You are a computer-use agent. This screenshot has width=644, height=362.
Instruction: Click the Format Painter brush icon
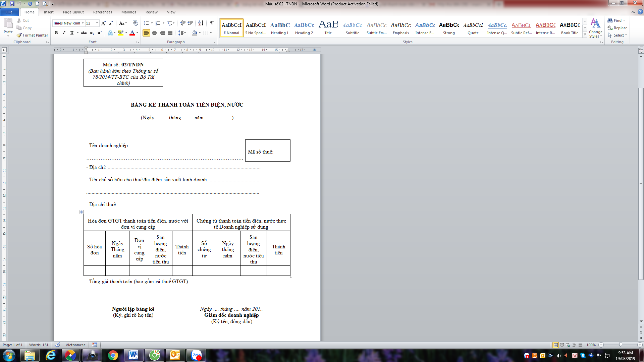[19, 35]
